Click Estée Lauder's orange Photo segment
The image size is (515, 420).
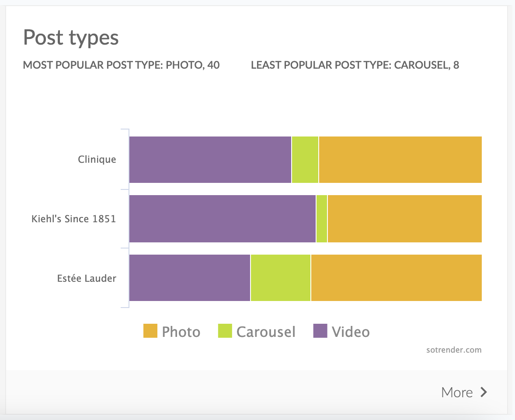396,278
